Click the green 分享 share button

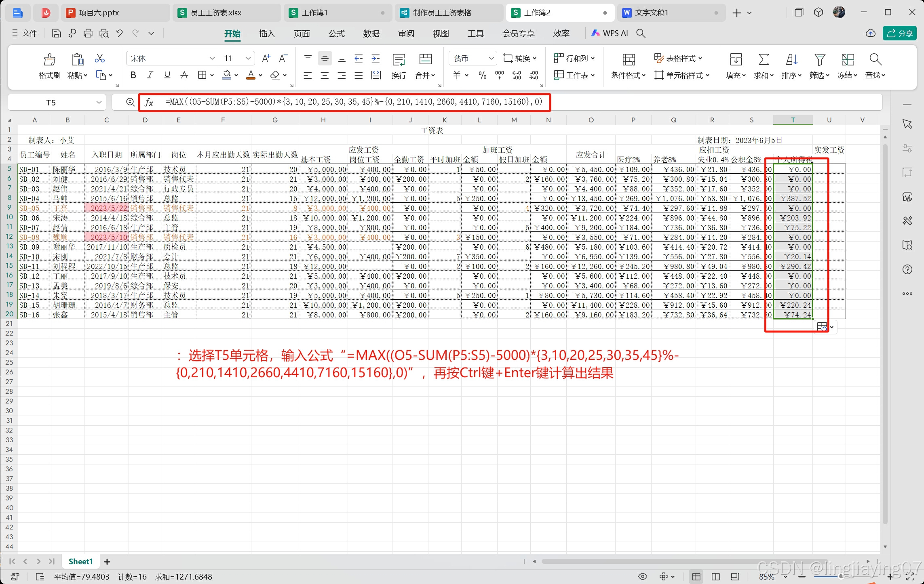click(x=899, y=34)
